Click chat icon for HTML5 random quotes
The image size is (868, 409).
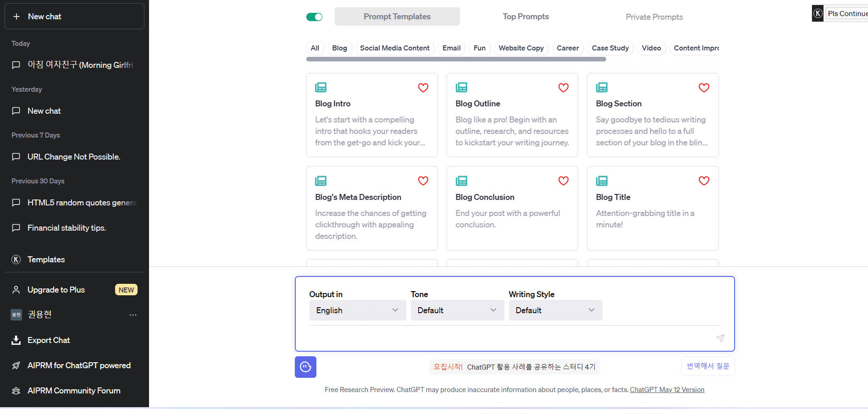pos(16,203)
